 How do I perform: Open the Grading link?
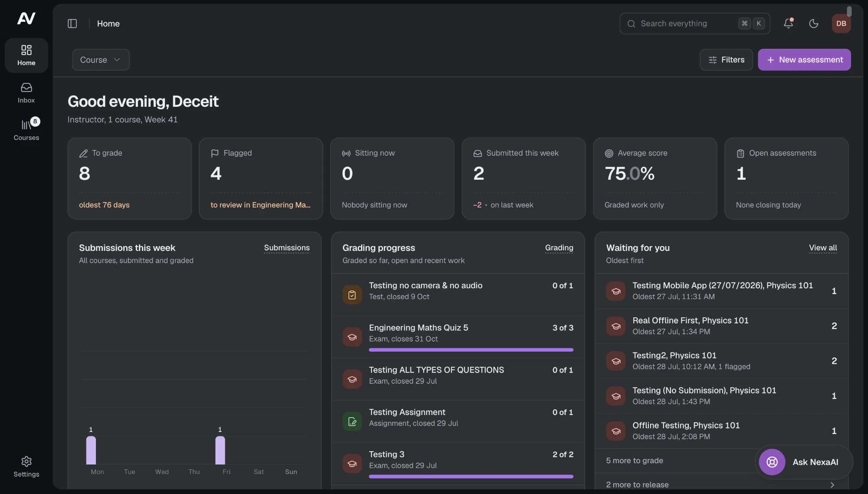[559, 248]
